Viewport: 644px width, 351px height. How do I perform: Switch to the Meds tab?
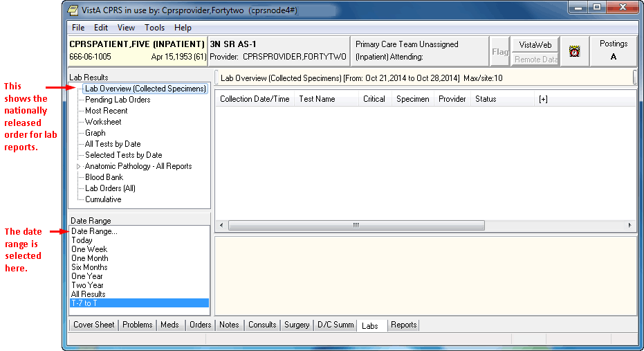pos(169,325)
